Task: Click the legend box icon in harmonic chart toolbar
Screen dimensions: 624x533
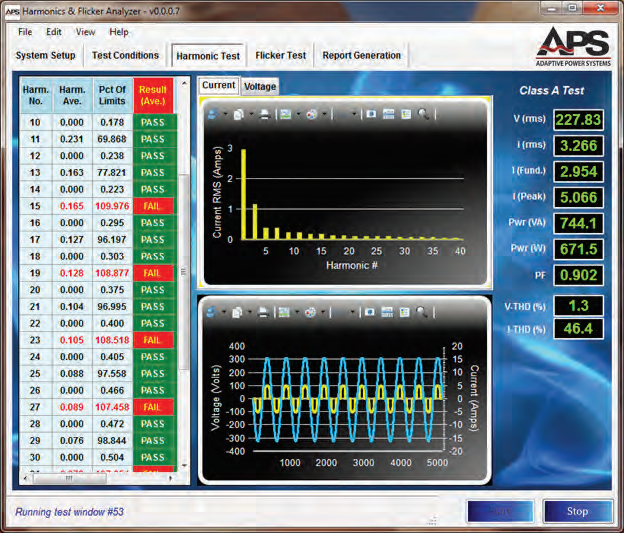Action: (x=406, y=115)
